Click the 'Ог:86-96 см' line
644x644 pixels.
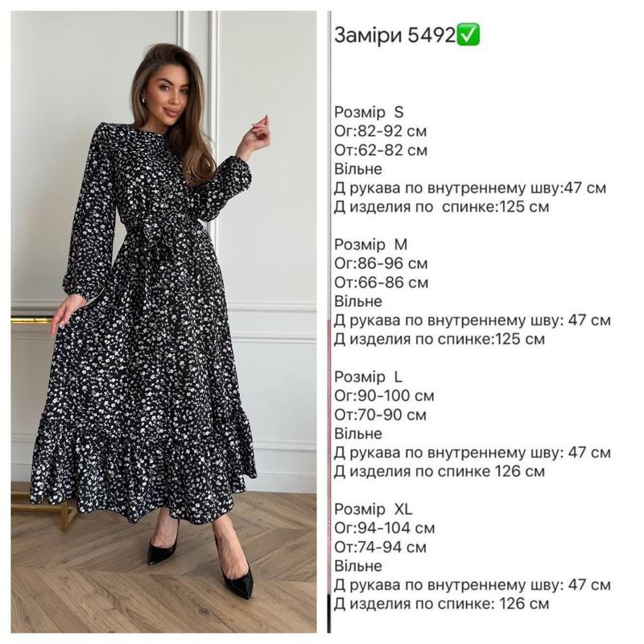[381, 264]
